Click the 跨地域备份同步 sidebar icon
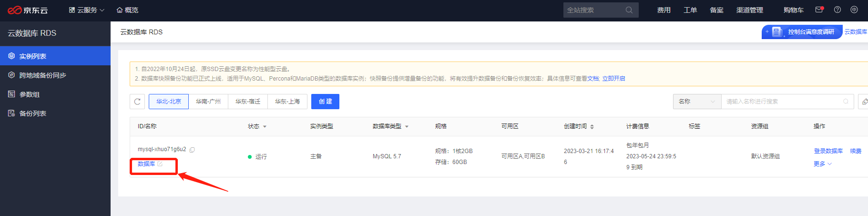 click(x=11, y=75)
